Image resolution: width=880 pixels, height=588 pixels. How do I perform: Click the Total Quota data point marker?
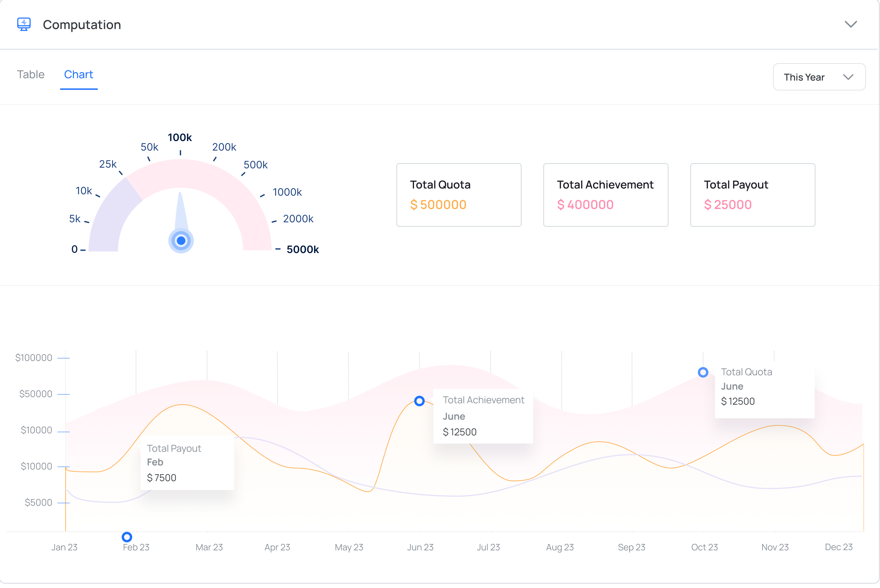point(703,373)
